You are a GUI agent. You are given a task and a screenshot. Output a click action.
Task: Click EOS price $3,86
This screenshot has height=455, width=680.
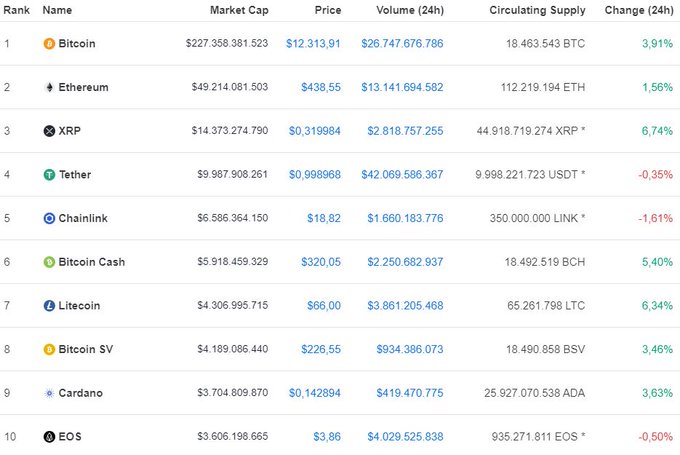(x=327, y=437)
